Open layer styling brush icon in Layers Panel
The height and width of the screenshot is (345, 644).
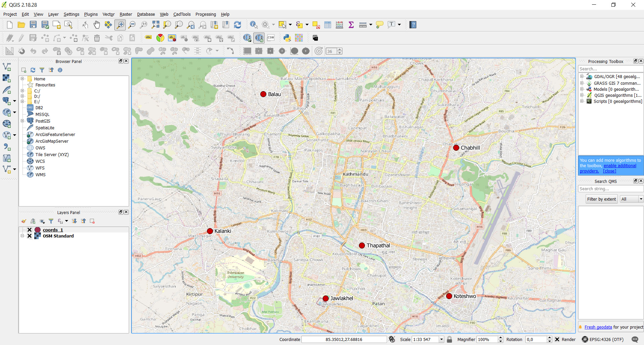tap(24, 221)
